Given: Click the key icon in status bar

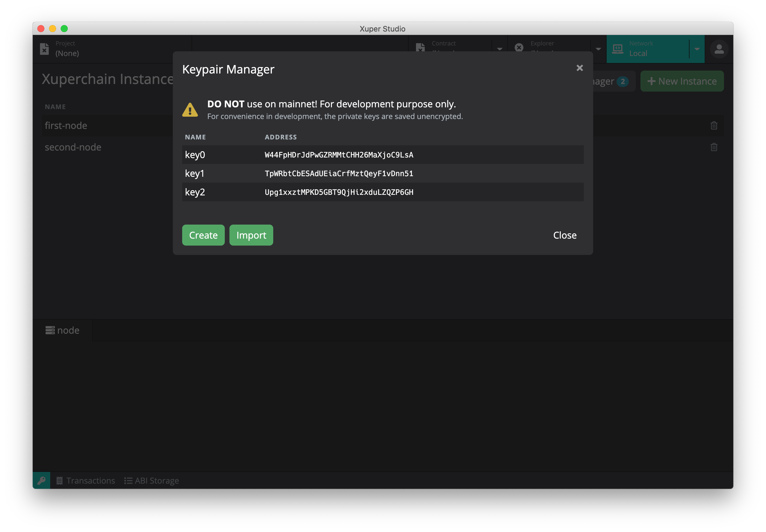Looking at the screenshot, I should [41, 480].
